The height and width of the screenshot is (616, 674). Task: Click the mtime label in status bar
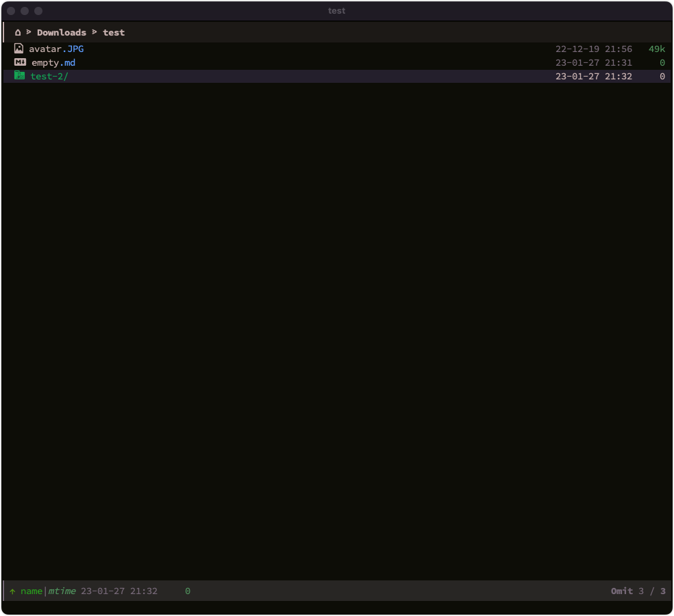point(62,591)
